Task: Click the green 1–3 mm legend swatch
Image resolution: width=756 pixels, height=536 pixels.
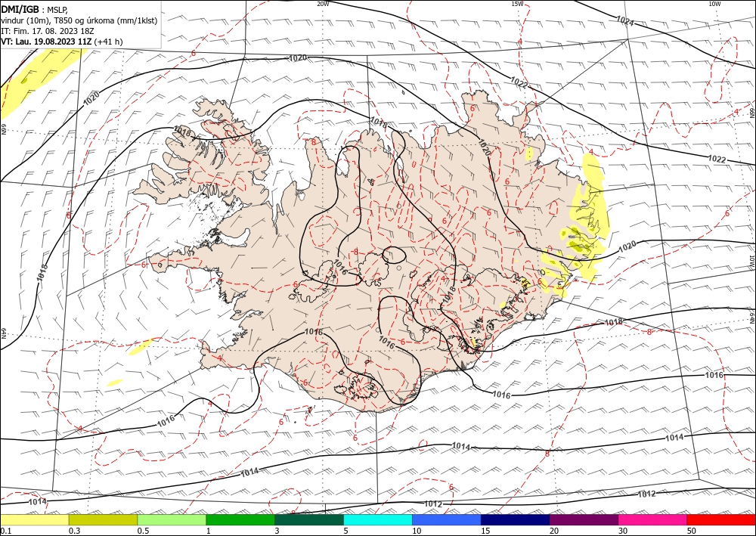Action: click(x=240, y=519)
